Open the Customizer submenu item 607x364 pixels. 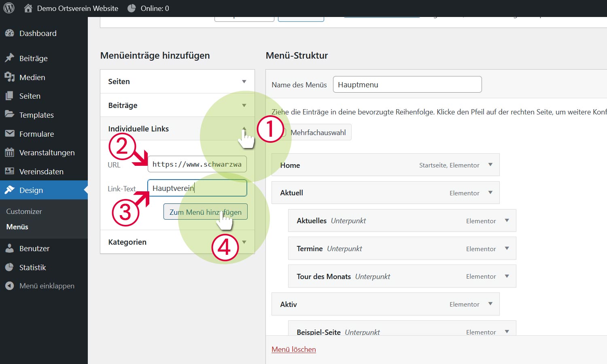pyautogui.click(x=24, y=212)
